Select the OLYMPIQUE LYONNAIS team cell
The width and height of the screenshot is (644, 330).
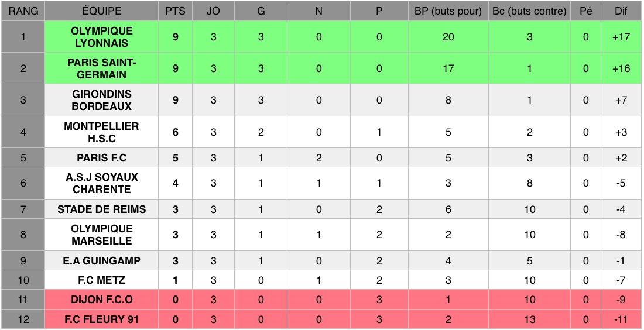(101, 37)
